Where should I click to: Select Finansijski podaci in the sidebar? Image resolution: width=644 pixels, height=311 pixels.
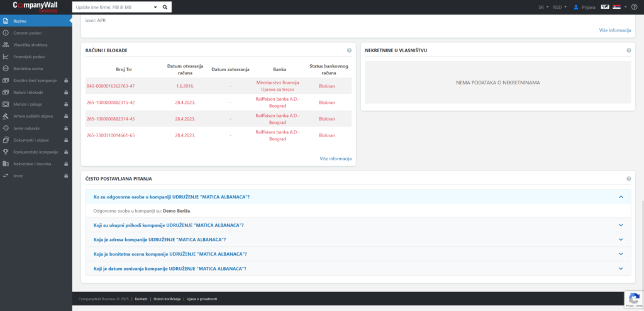(x=30, y=57)
